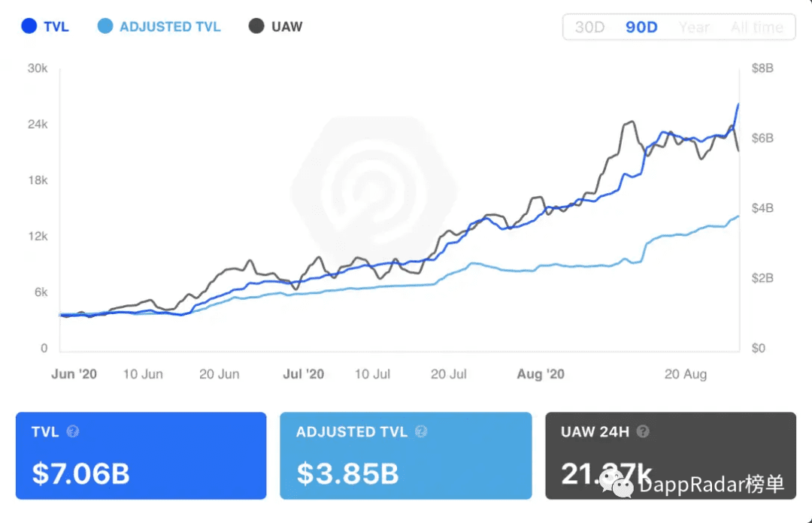Toggle the UAW legend dot

click(x=256, y=26)
